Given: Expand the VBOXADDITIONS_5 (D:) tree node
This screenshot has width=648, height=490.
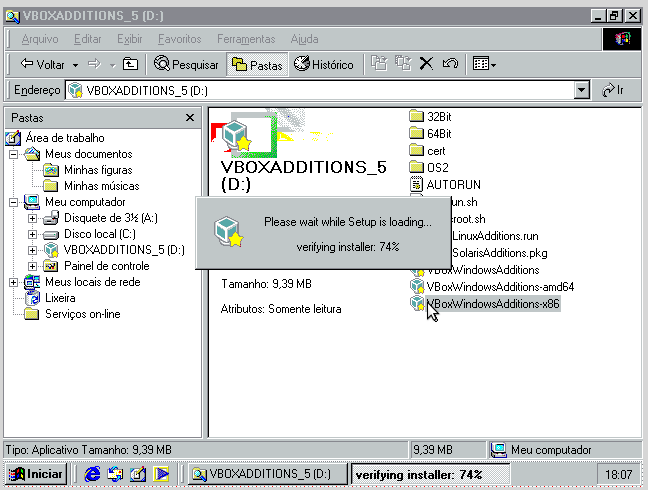Looking at the screenshot, I should point(33,250).
